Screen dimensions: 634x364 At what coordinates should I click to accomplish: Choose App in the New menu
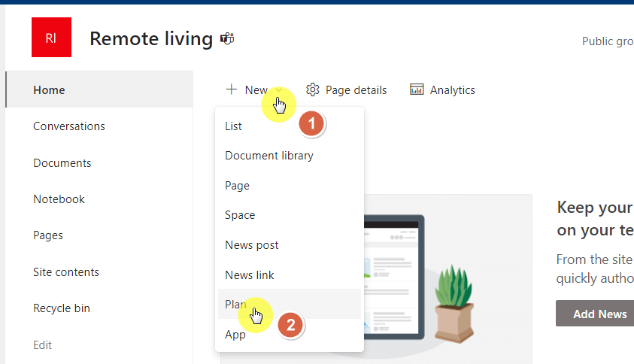(x=290, y=335)
